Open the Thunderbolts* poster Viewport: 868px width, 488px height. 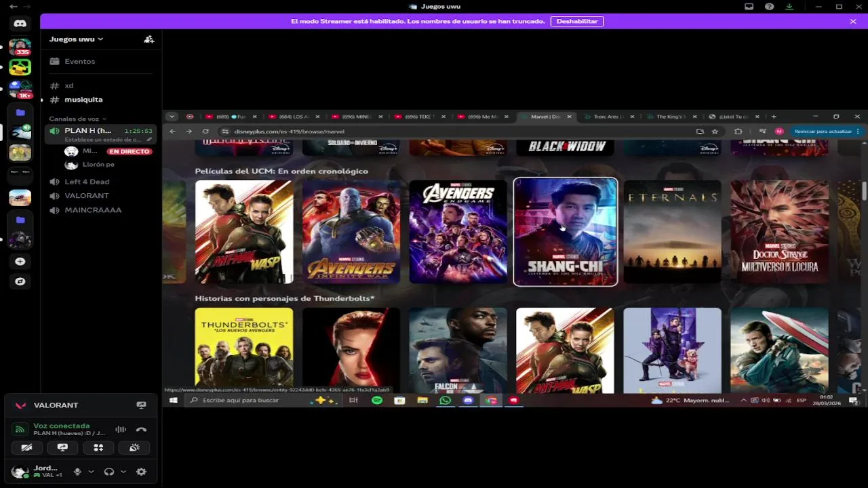[x=244, y=350]
